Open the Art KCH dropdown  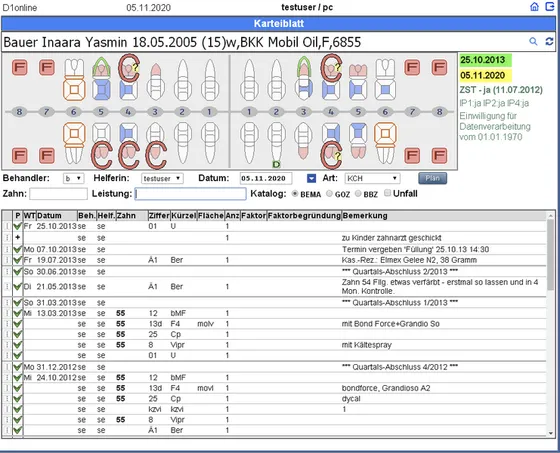[x=372, y=178]
